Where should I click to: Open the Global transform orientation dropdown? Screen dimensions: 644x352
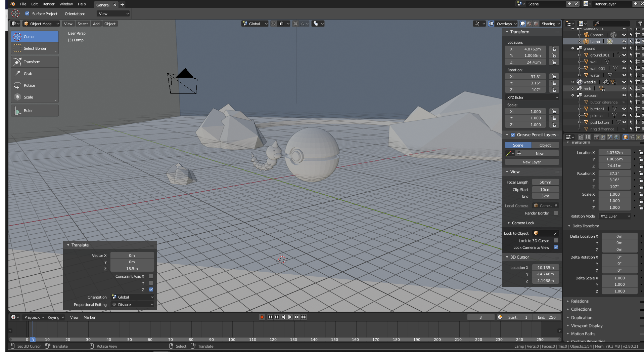(x=255, y=24)
